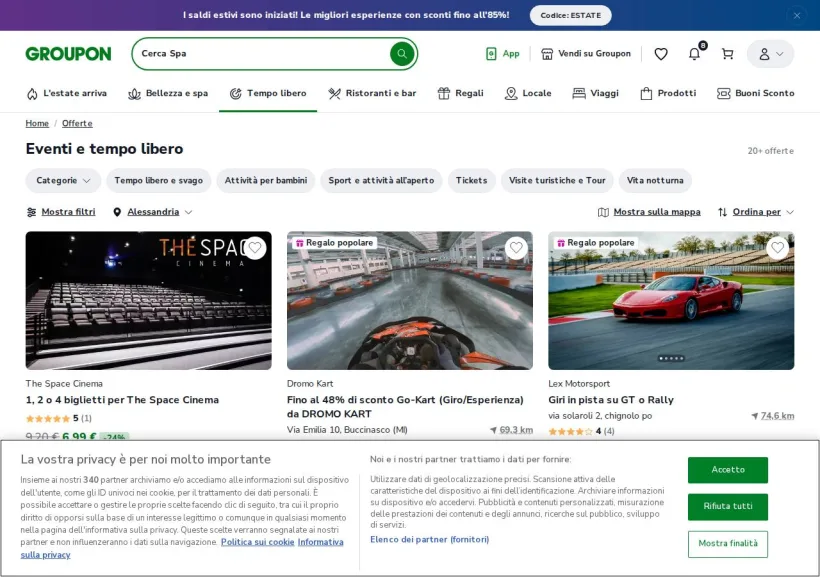Open the red sports car deal image

click(x=671, y=301)
